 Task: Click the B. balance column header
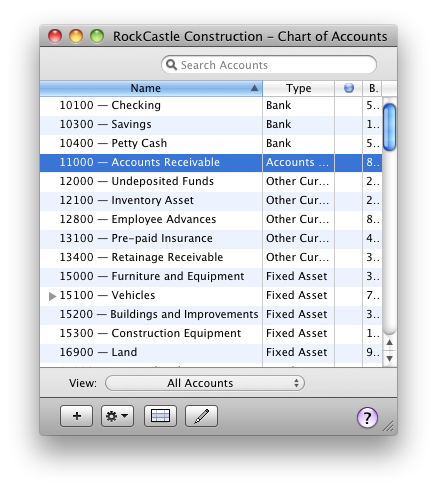coord(373,88)
